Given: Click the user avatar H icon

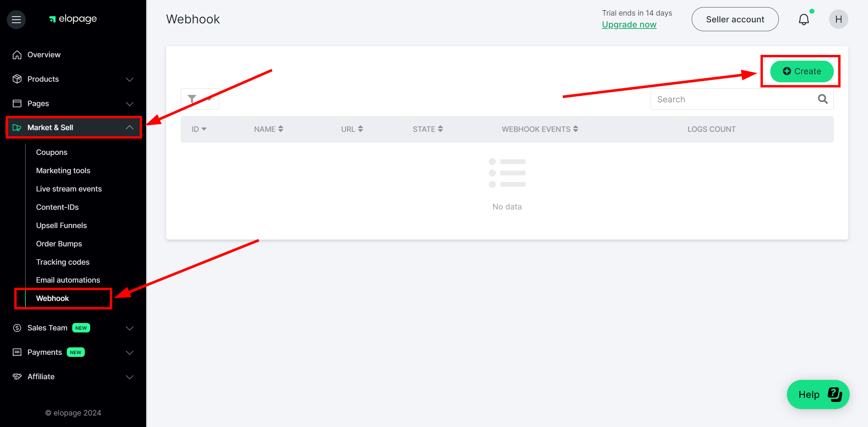Looking at the screenshot, I should [839, 19].
